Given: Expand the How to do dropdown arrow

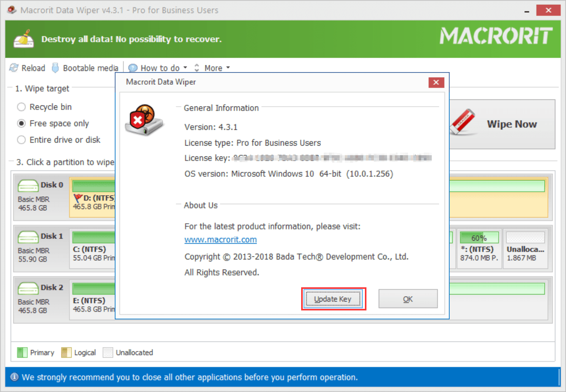Looking at the screenshot, I should (185, 68).
